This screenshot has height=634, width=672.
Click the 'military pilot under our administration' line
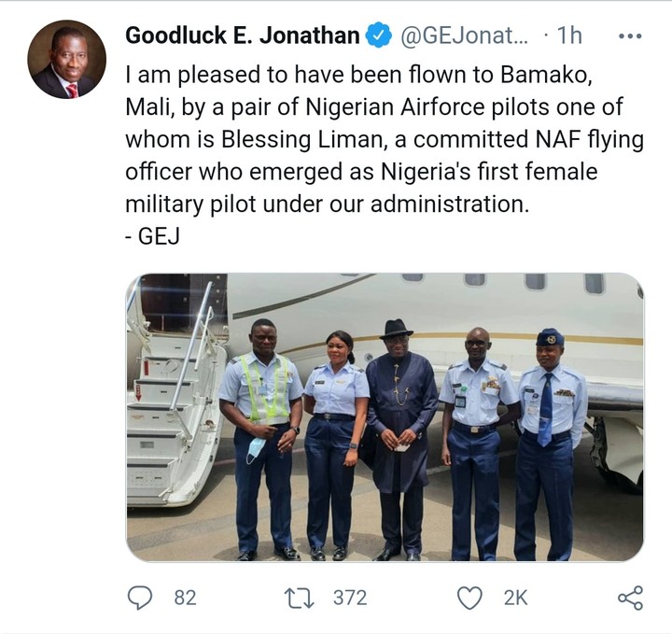[x=327, y=204]
